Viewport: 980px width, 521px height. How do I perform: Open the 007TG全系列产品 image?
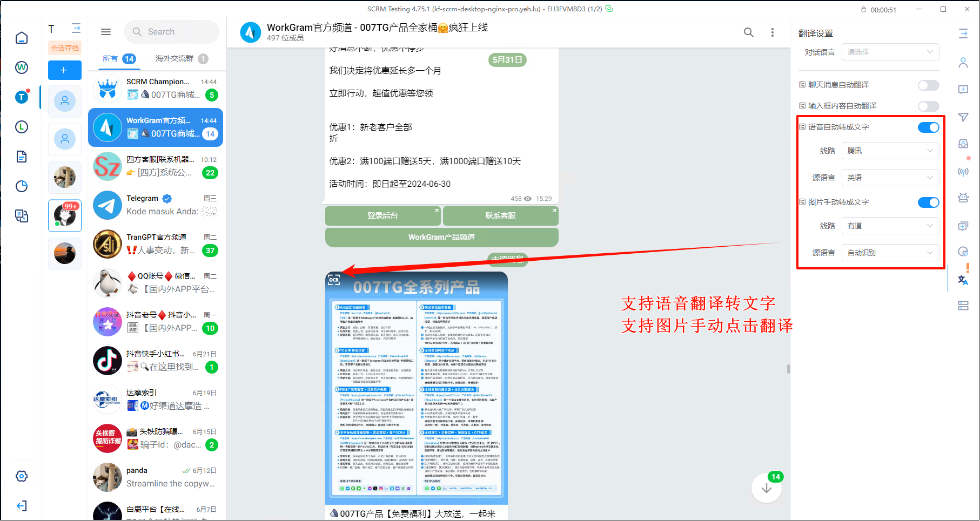point(417,388)
